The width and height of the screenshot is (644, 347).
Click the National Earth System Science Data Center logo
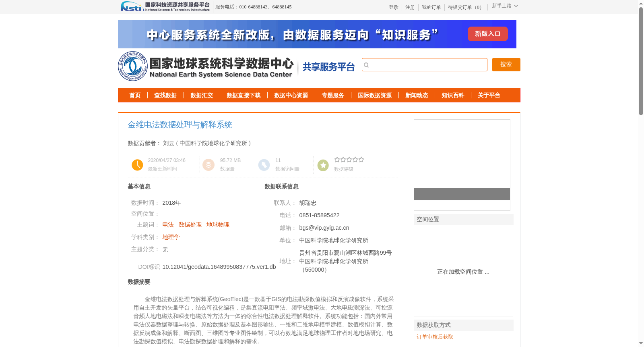pyautogui.click(x=206, y=66)
